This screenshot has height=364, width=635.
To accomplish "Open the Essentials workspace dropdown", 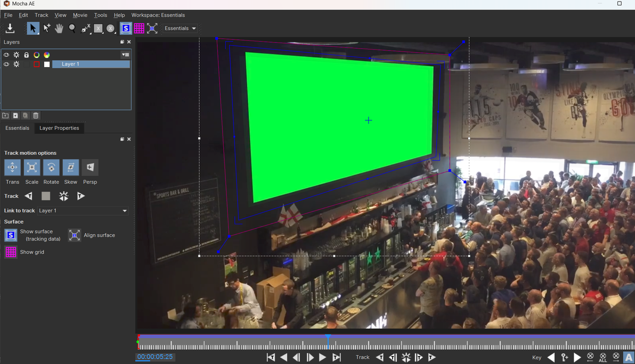I will (x=180, y=28).
